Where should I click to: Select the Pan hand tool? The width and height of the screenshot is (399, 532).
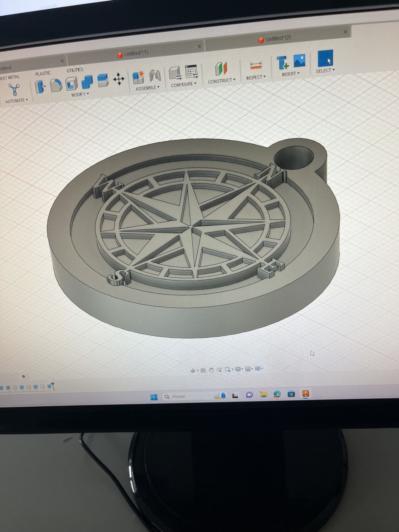(x=211, y=370)
